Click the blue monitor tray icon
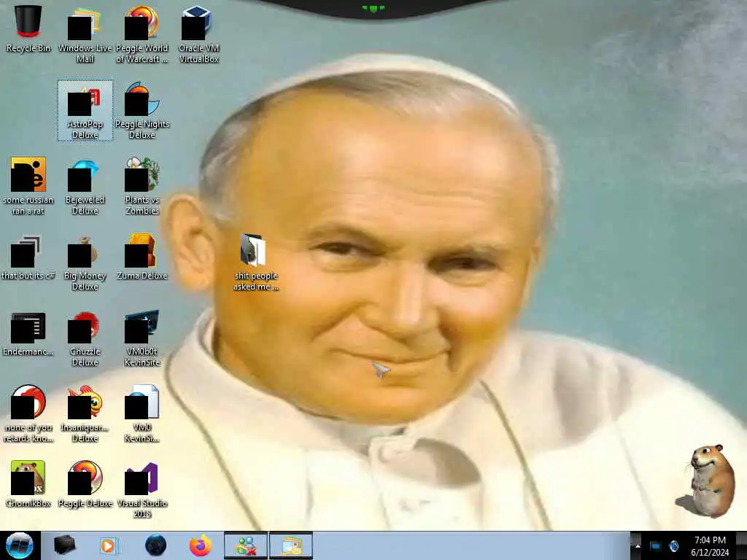Image resolution: width=747 pixels, height=560 pixels. click(656, 546)
